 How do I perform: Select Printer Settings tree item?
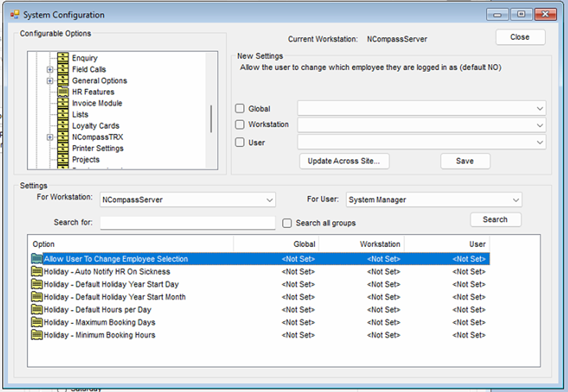pyautogui.click(x=98, y=148)
